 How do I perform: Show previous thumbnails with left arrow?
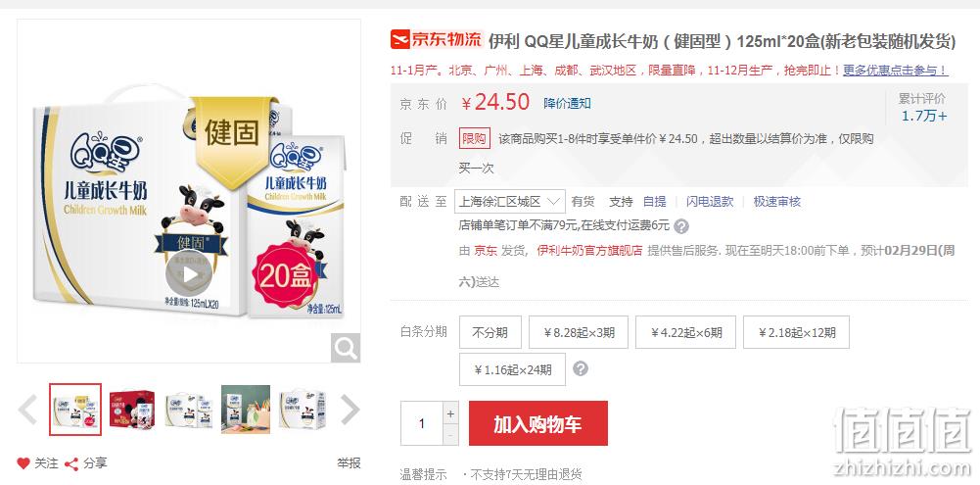(28, 410)
